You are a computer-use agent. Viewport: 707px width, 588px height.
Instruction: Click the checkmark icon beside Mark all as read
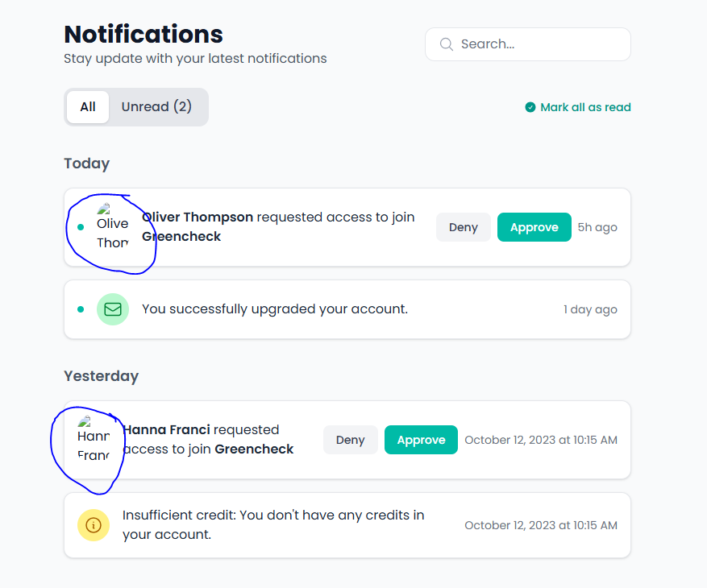(530, 107)
